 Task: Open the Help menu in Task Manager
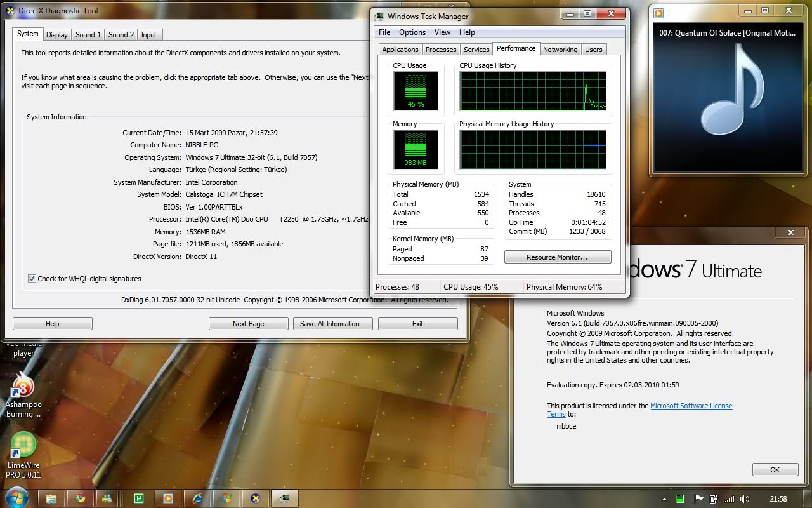467,32
